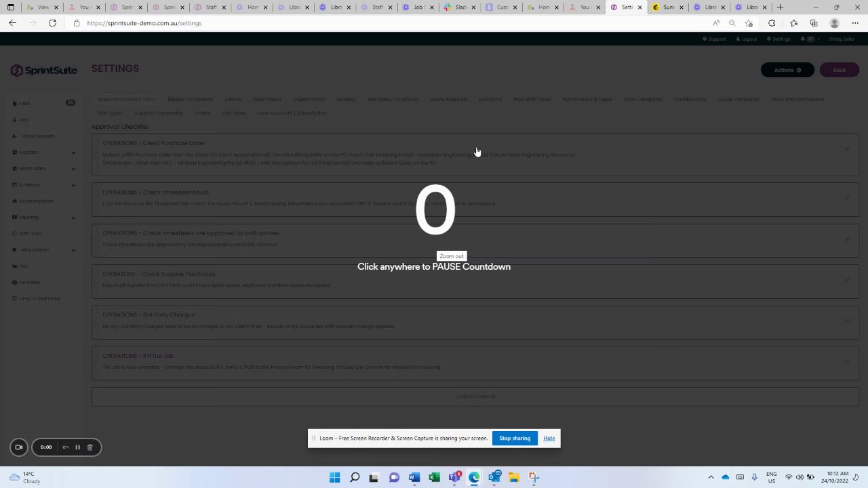This screenshot has width=868, height=488.
Task: Open Client Purchase Order checklist item
Action: 475,153
